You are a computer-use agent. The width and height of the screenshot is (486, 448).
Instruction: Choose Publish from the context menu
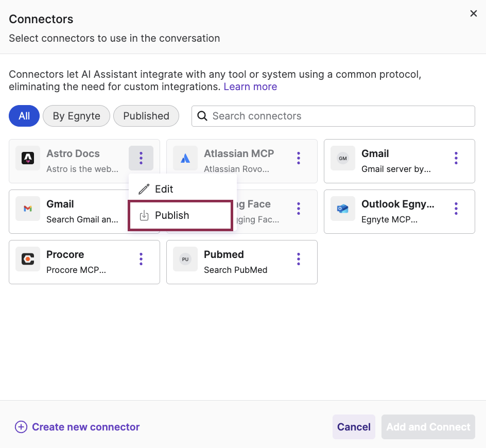coord(172,215)
